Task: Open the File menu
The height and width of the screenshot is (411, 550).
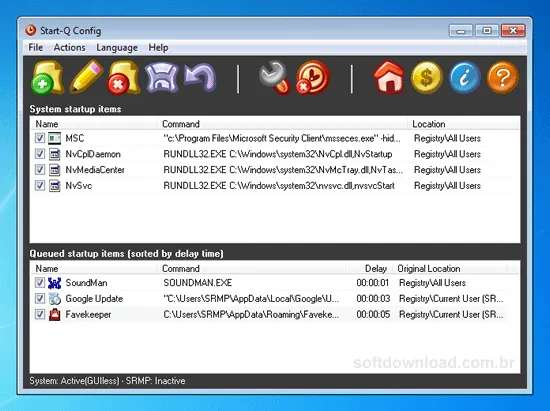Action: 36,47
